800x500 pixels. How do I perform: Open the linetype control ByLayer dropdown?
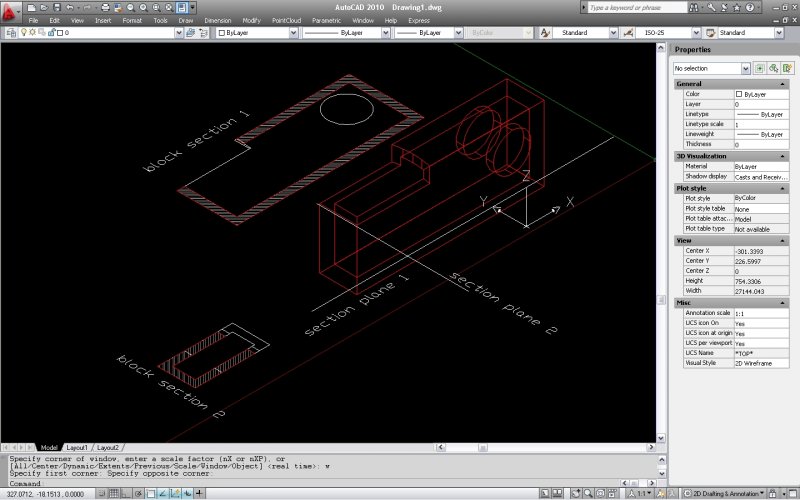[386, 33]
